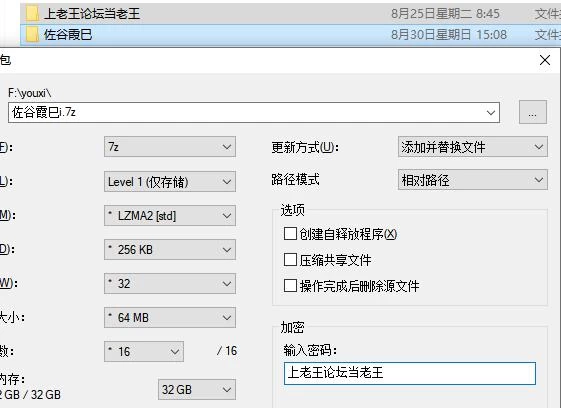This screenshot has height=408, width=561.
Task: Enable the 压缩共享文件 checkbox
Action: [x=290, y=260]
